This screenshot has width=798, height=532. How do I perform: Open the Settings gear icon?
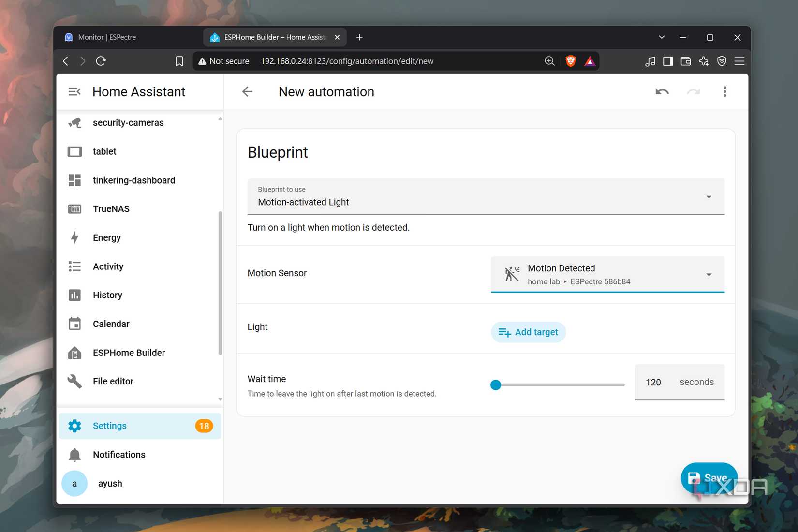(x=74, y=426)
